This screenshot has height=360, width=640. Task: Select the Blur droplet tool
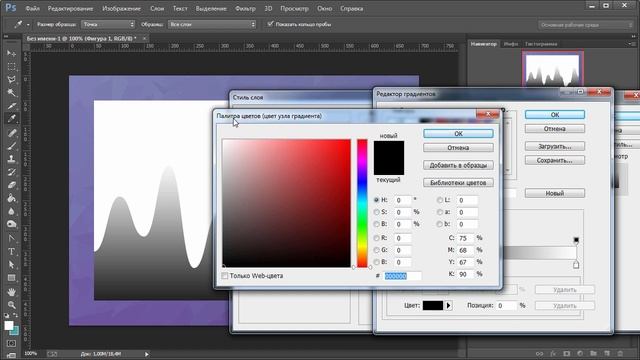pos(11,211)
